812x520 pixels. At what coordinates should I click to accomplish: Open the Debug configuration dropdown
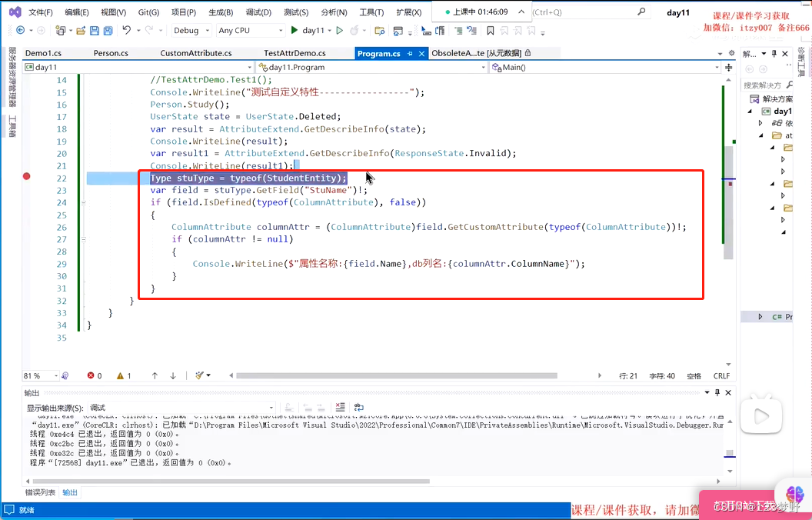[x=191, y=31]
